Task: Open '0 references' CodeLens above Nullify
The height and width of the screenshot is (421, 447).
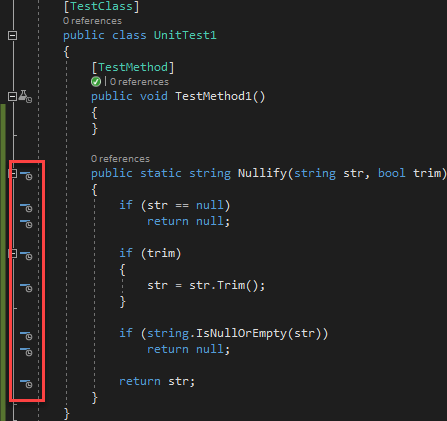Action: pyautogui.click(x=120, y=159)
